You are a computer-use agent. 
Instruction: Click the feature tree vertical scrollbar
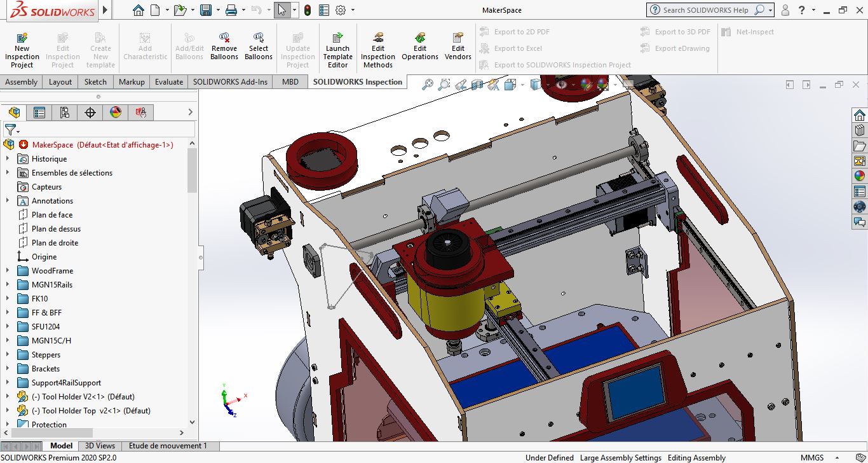click(192, 170)
